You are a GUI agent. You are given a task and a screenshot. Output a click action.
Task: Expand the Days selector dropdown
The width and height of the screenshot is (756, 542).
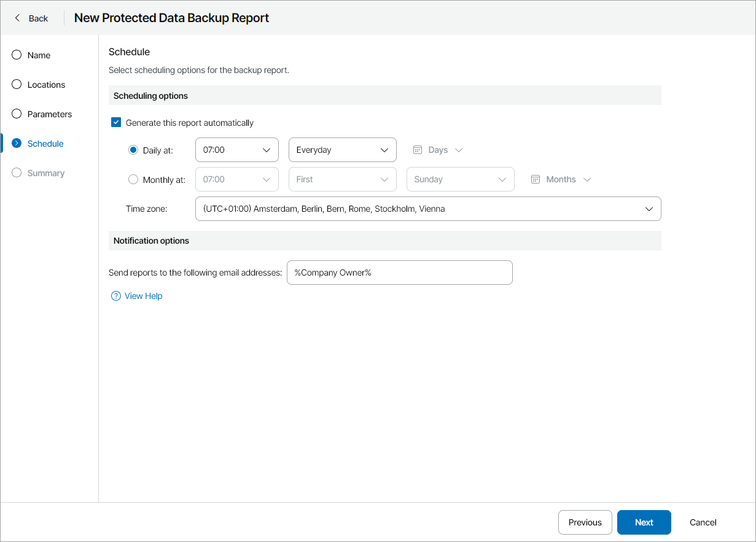[x=458, y=149]
